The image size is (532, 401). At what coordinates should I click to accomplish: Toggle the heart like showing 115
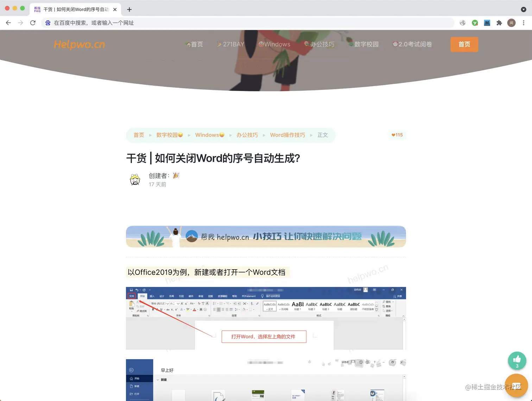[x=397, y=135]
